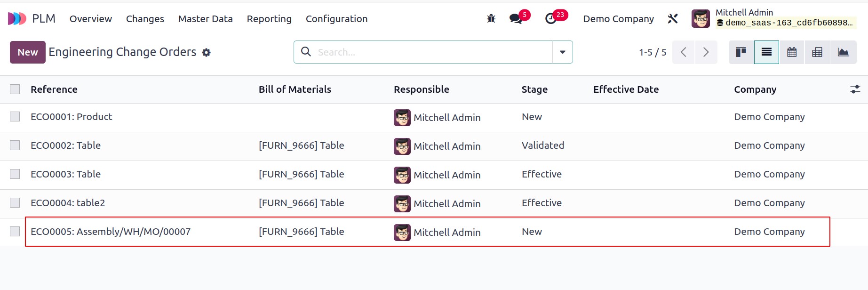This screenshot has height=290, width=868.
Task: Focus the Search input field
Action: [433, 52]
